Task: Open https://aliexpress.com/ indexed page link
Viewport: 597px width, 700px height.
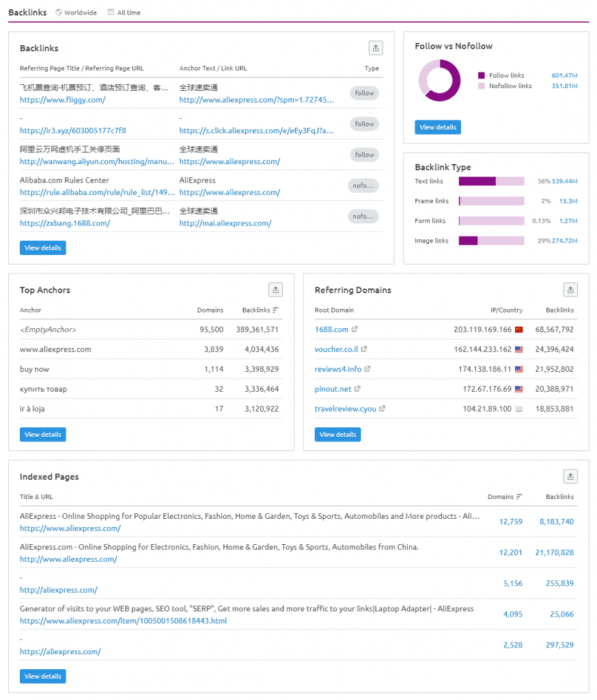Action: click(60, 651)
